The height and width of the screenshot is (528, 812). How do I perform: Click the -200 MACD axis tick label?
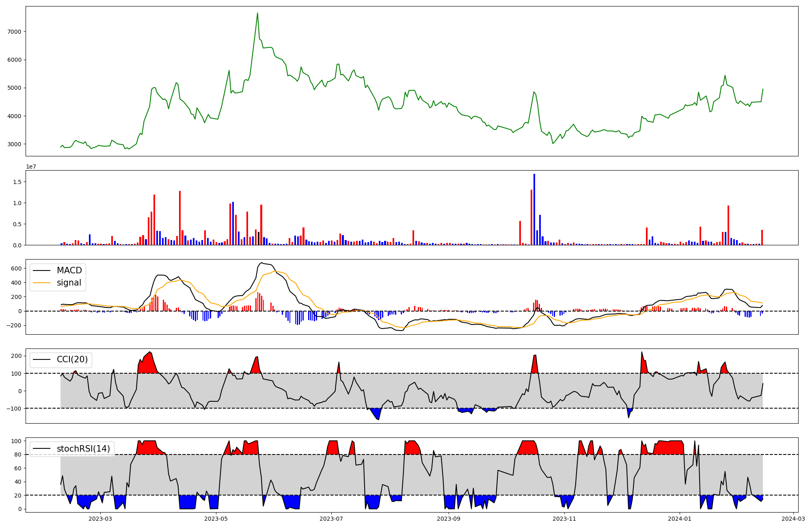(x=14, y=326)
